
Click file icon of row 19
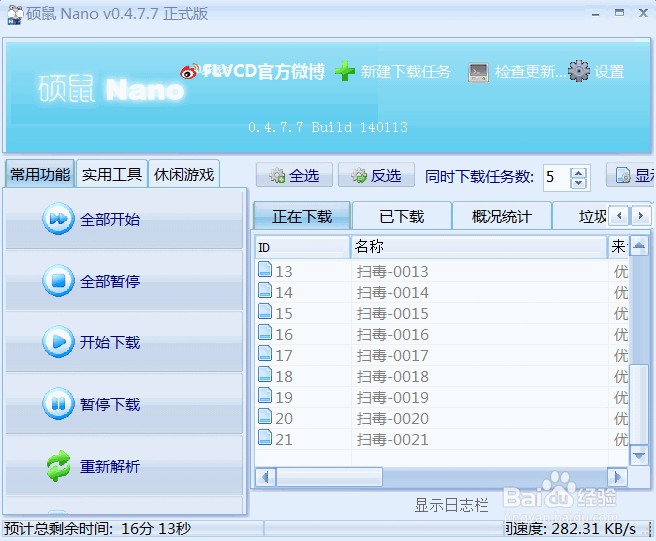click(x=265, y=395)
